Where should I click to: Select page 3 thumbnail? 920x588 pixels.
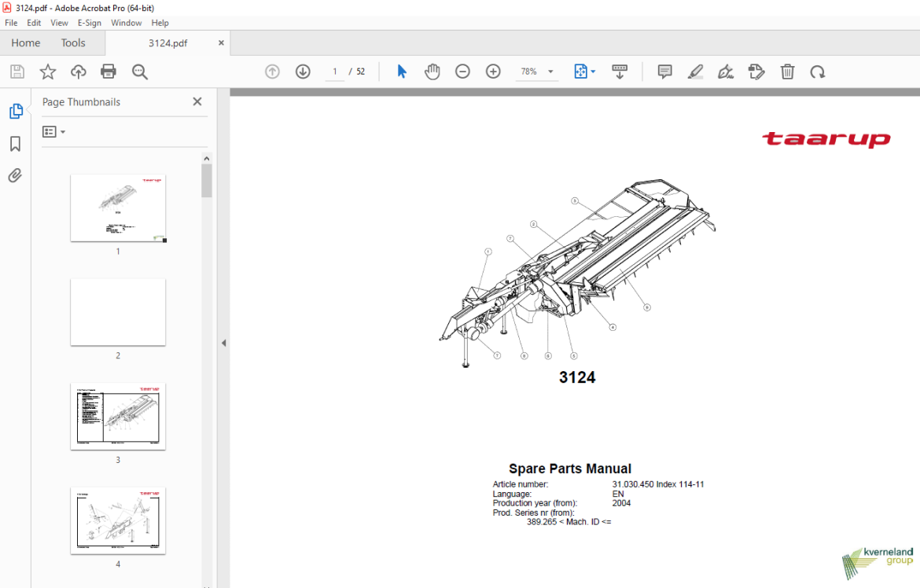click(x=118, y=417)
